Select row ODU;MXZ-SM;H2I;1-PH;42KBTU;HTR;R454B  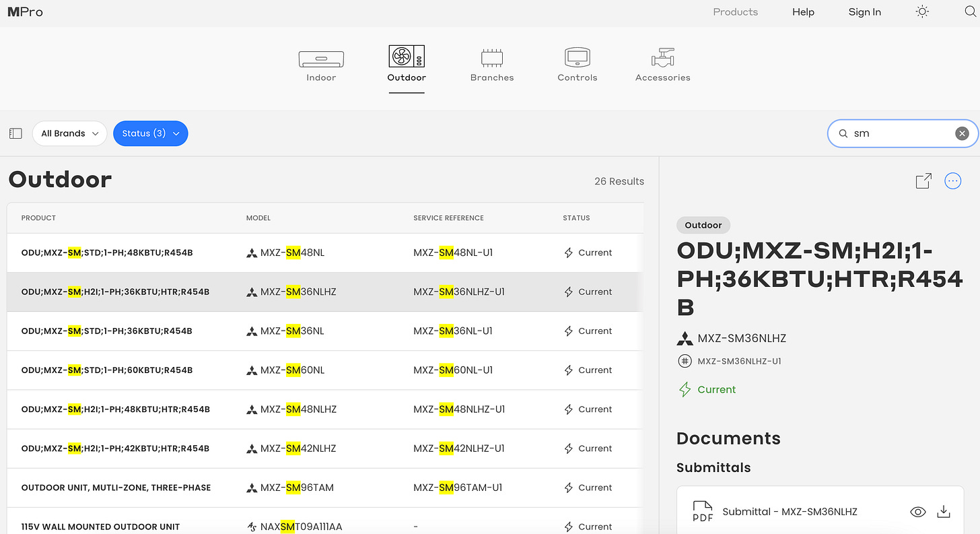(325, 448)
